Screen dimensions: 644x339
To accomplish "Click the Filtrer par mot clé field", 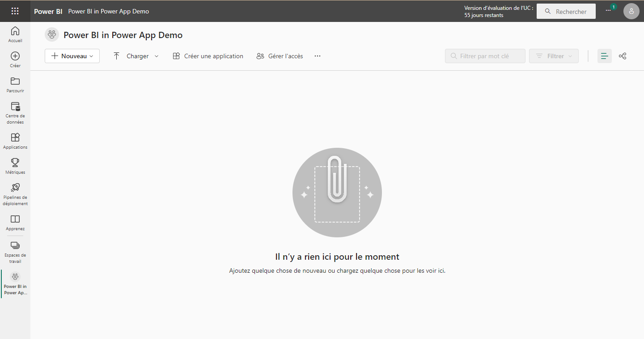I will pos(485,56).
